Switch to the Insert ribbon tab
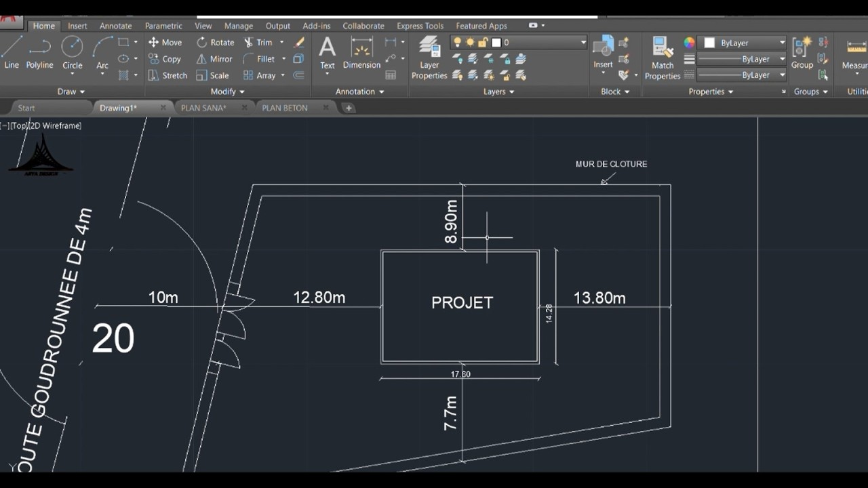Screen dimensions: 868x488 77,26
